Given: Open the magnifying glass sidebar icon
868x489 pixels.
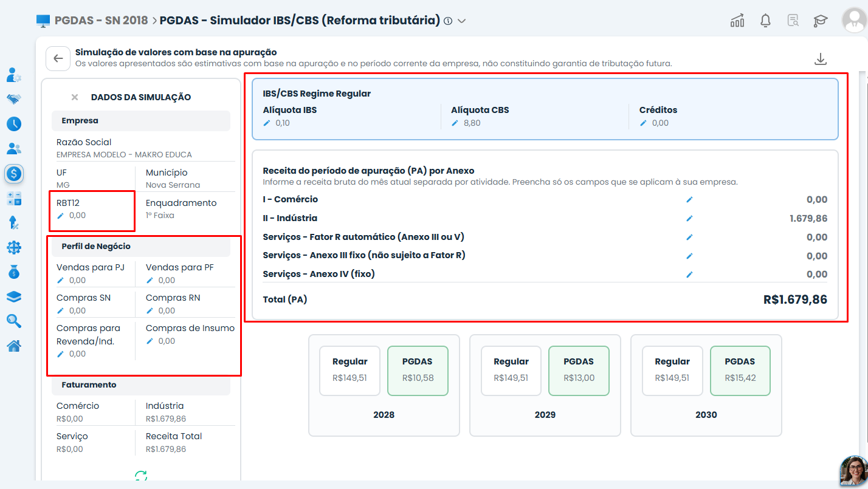Looking at the screenshot, I should click(14, 321).
